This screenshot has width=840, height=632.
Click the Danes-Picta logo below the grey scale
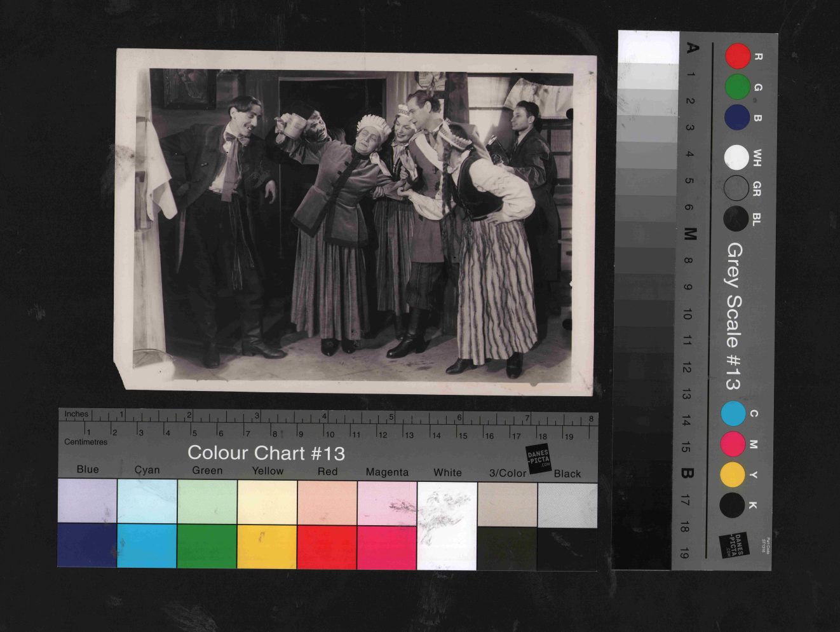click(x=734, y=545)
